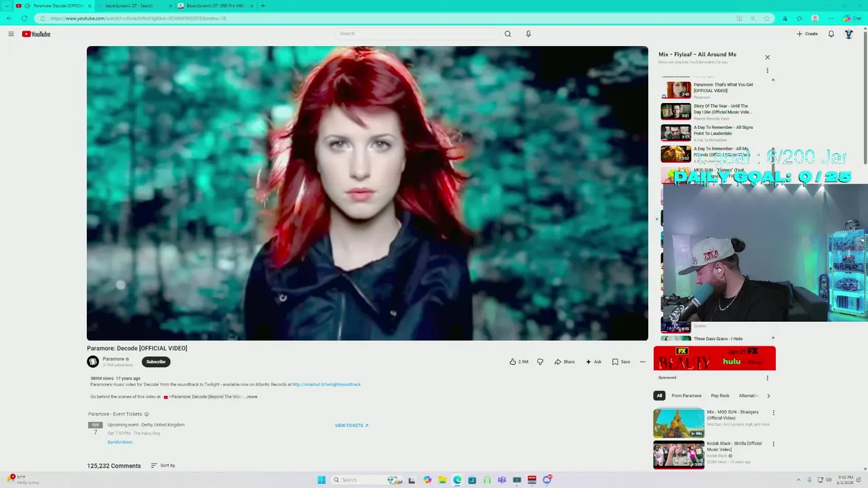
Task: Subscribe to the Paramore channel
Action: pos(156,362)
